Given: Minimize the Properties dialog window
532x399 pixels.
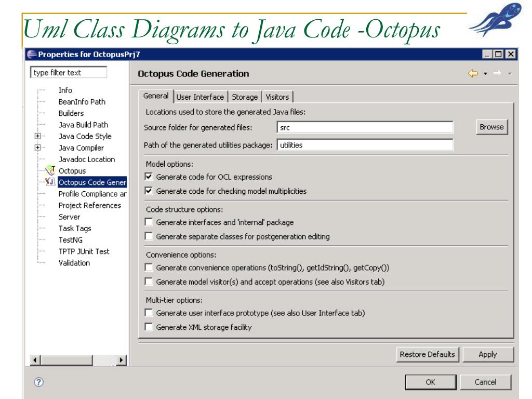Looking at the screenshot, I should point(487,54).
